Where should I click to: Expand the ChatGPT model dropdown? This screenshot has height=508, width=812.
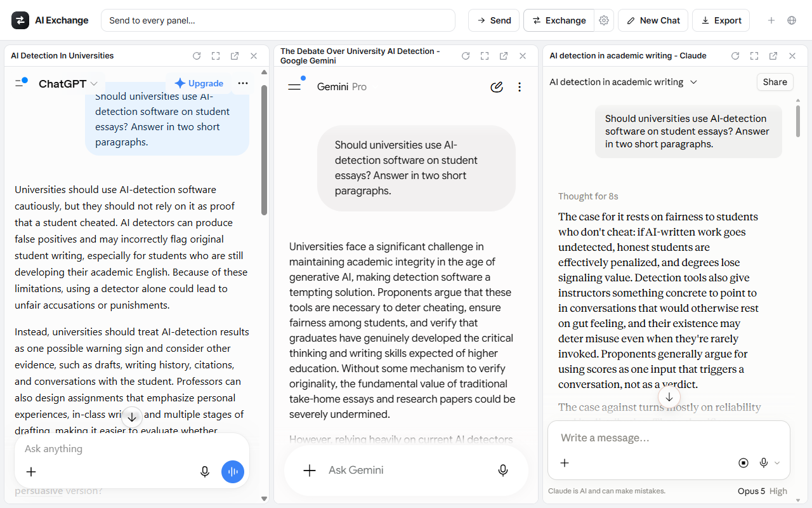(x=68, y=83)
